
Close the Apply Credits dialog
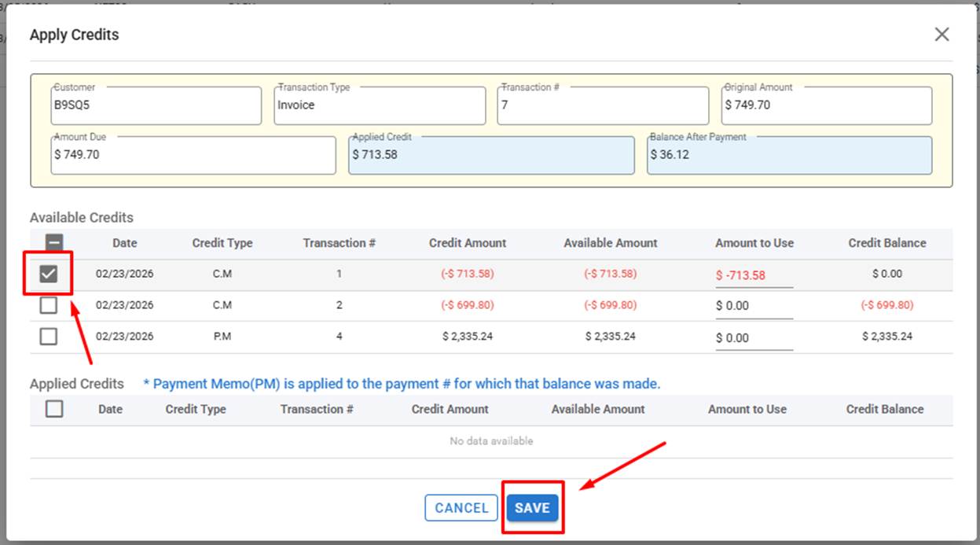click(941, 35)
